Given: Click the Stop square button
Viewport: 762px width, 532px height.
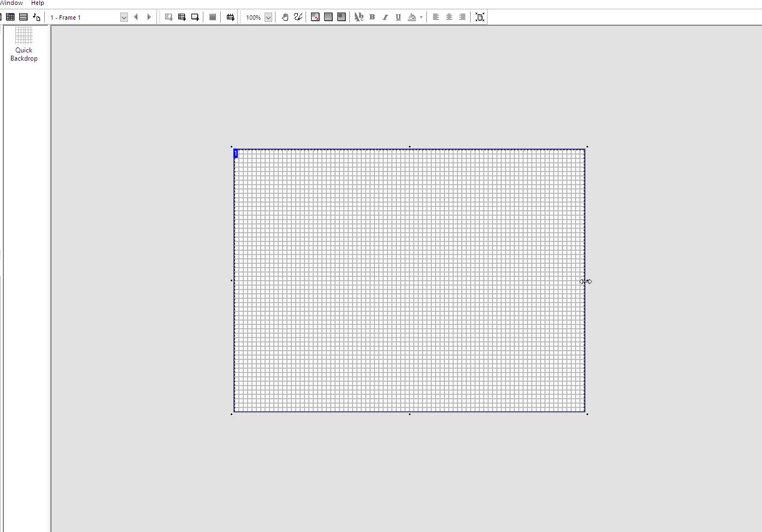Looking at the screenshot, I should [213, 17].
